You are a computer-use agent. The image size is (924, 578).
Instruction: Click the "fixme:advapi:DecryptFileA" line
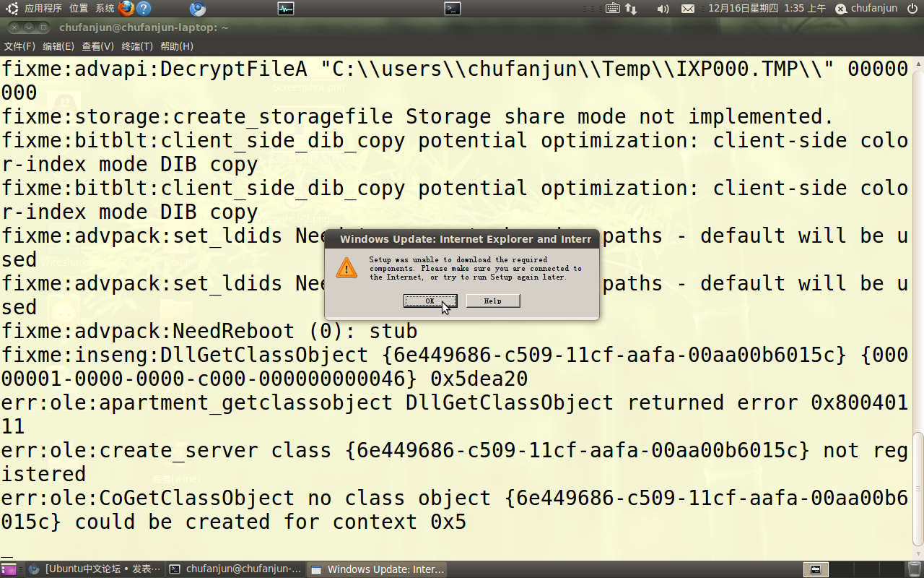455,81
